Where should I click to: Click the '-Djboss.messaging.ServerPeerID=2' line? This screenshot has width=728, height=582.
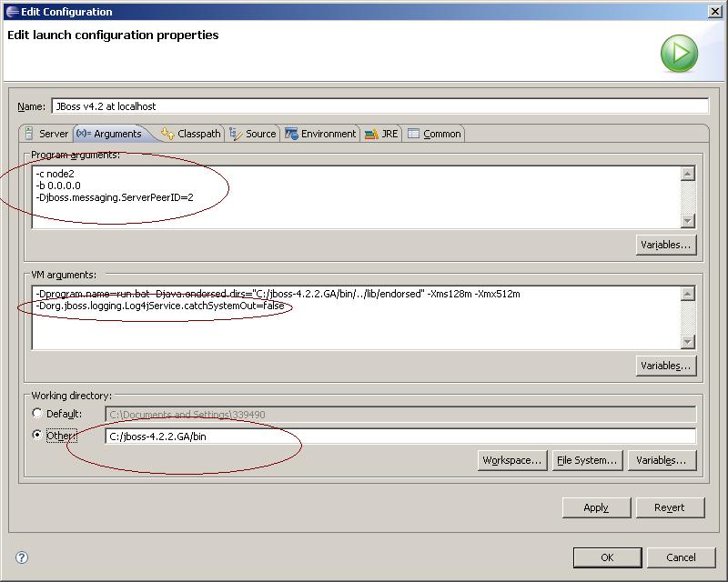pos(115,197)
